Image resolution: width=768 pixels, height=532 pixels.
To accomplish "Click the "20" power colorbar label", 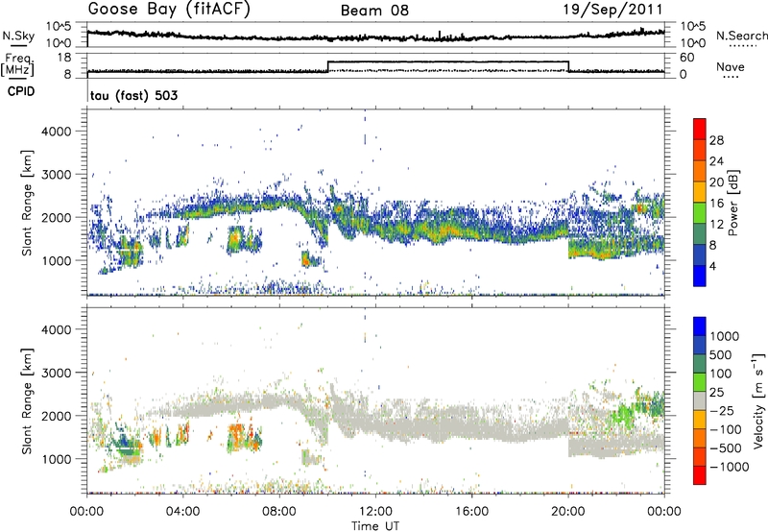I will pos(716,182).
